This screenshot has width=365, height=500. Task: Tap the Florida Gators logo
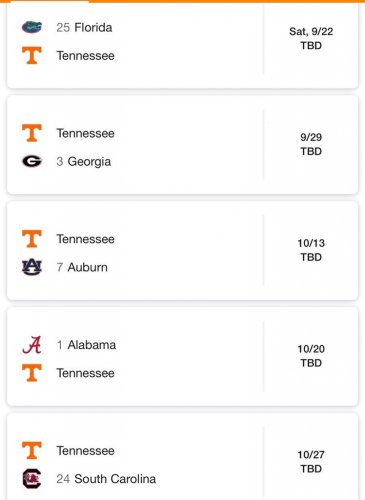[32, 27]
